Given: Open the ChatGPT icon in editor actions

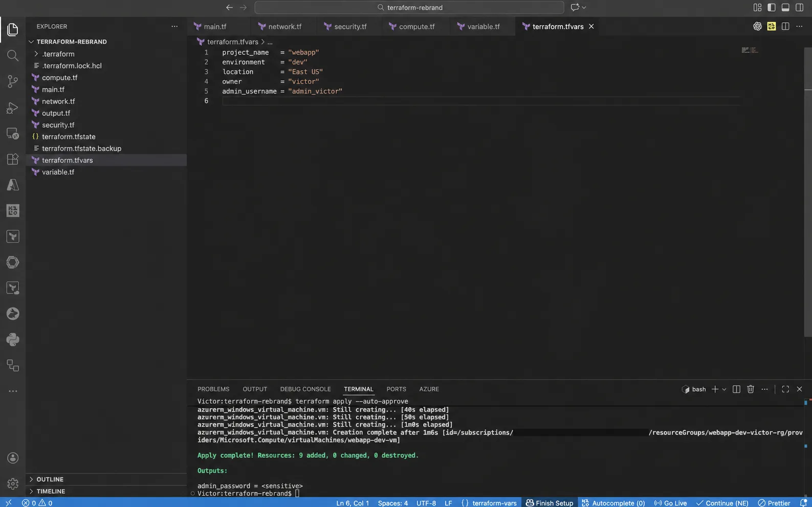Looking at the screenshot, I should pos(757,26).
